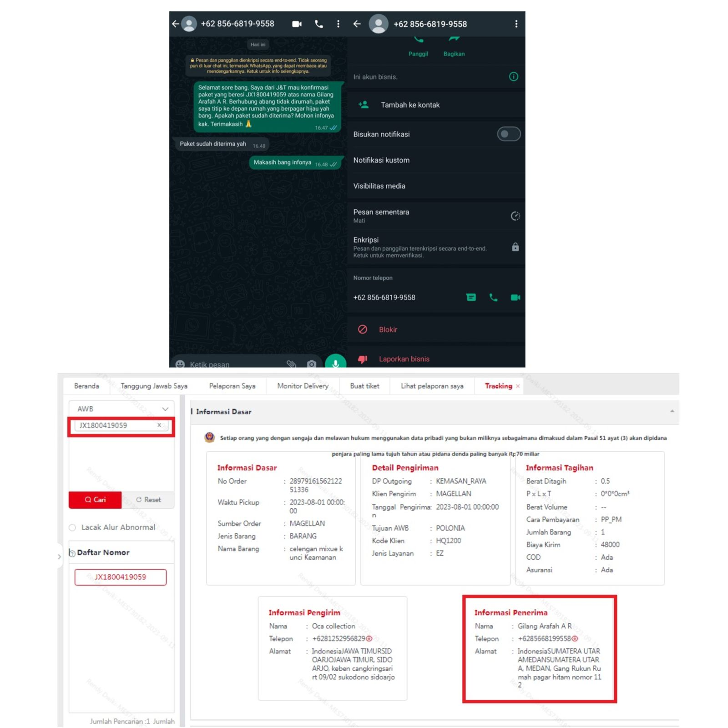The image size is (728, 728).
Task: Select Lacak Alur Abnormal radio button
Action: pyautogui.click(x=72, y=527)
